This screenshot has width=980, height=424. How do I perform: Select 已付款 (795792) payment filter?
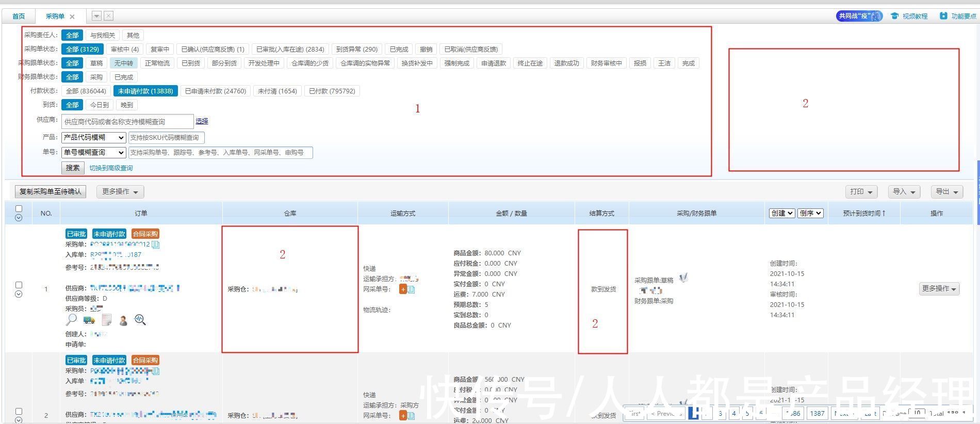(332, 91)
